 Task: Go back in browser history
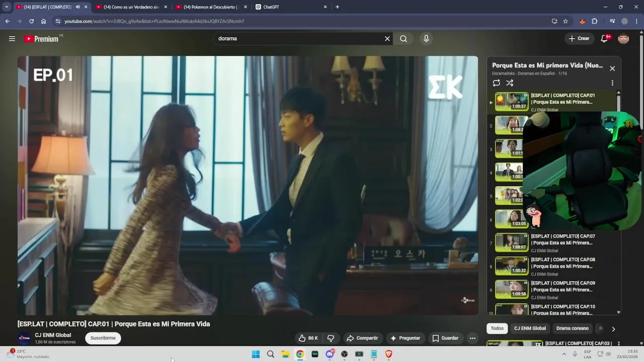click(x=7, y=21)
